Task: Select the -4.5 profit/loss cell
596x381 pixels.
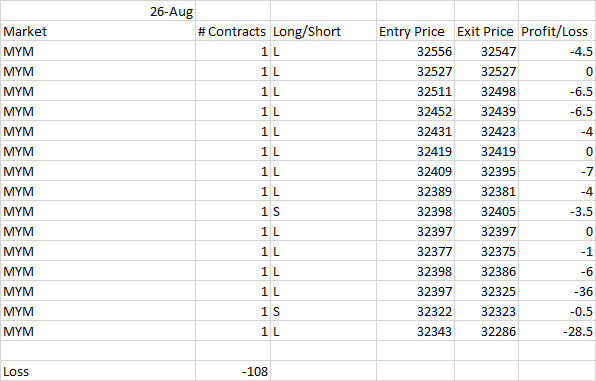Action: [557, 51]
